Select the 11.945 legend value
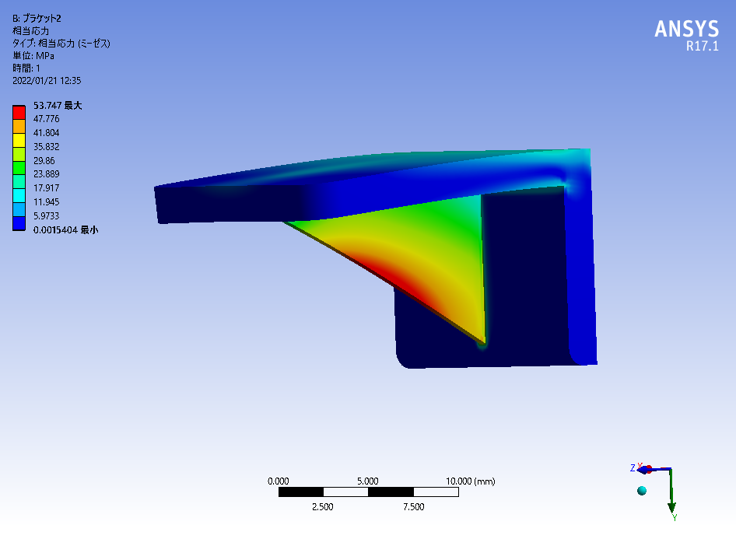Viewport: 736px width, 560px height. pyautogui.click(x=46, y=202)
